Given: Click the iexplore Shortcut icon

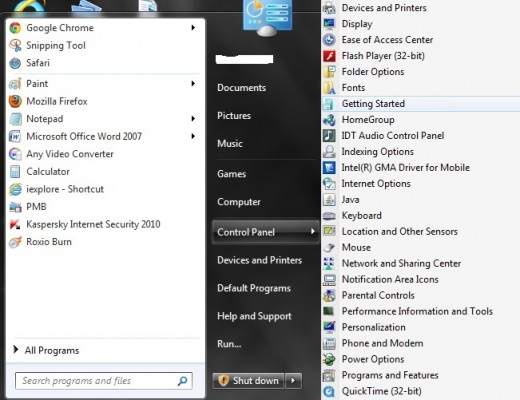Looking at the screenshot, I should 15,189.
